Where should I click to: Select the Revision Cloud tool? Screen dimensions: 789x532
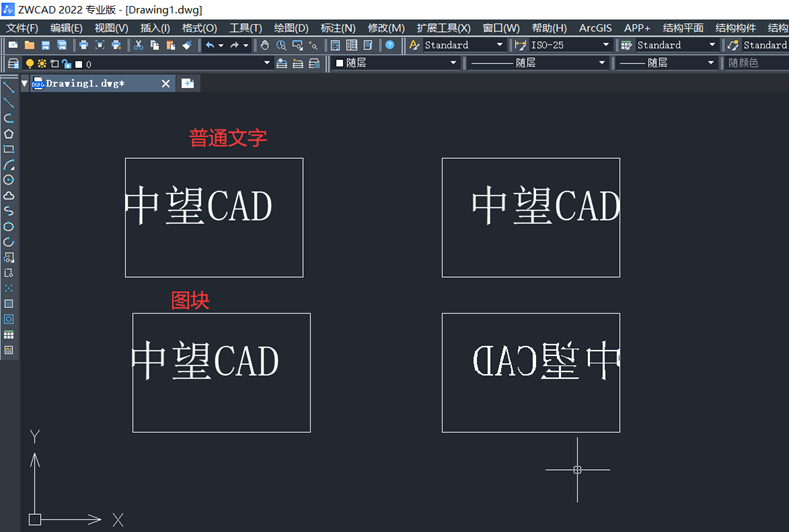click(9, 195)
